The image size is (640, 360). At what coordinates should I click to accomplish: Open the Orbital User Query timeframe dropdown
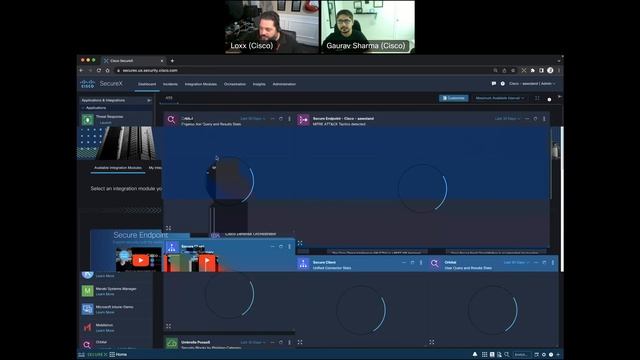click(x=516, y=262)
